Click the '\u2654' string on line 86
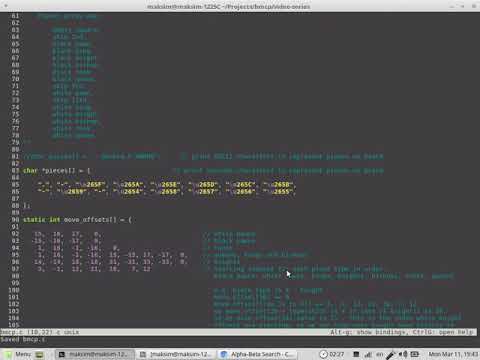The height and width of the screenshot is (360, 480). coord(128,192)
